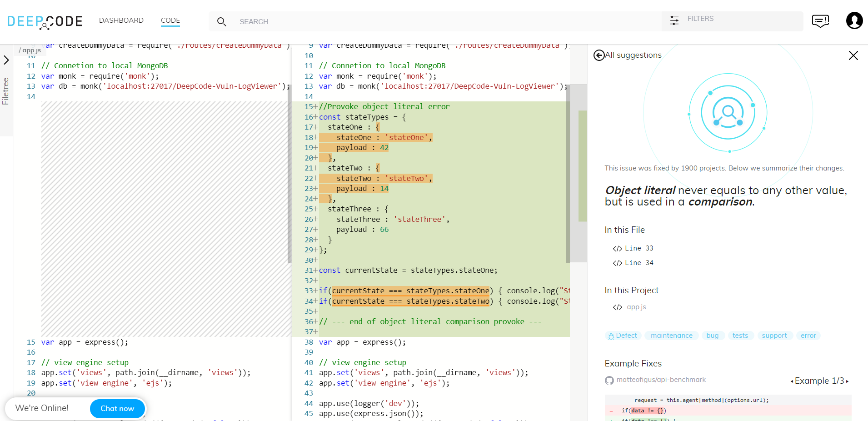868x421 pixels.
Task: Expand the Filetree sidebar with the chevron
Action: click(x=6, y=60)
